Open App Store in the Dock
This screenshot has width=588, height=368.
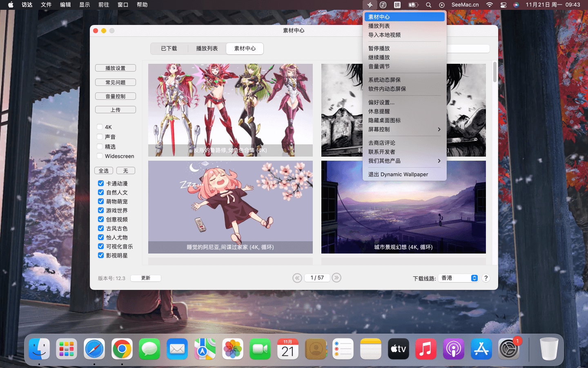(481, 349)
